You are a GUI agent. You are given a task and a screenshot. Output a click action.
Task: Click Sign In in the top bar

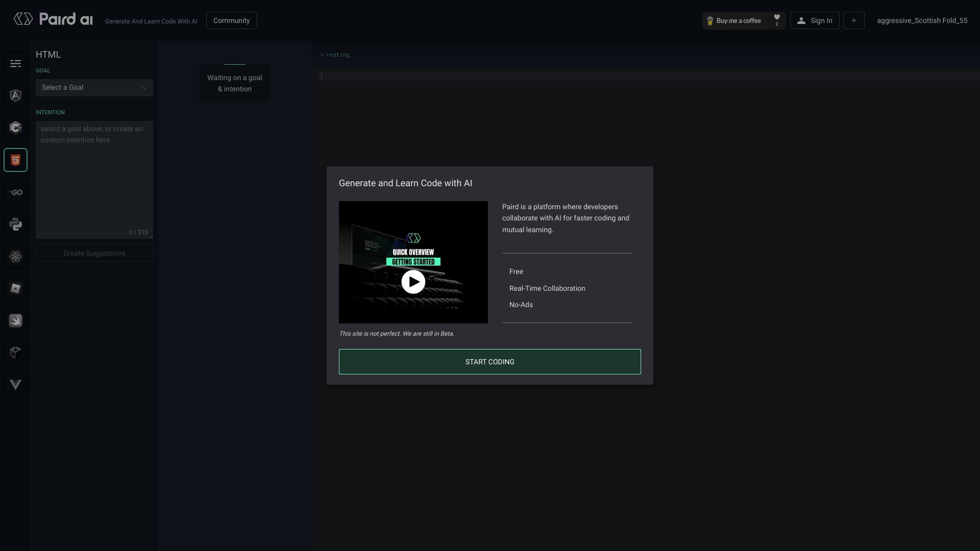click(815, 20)
